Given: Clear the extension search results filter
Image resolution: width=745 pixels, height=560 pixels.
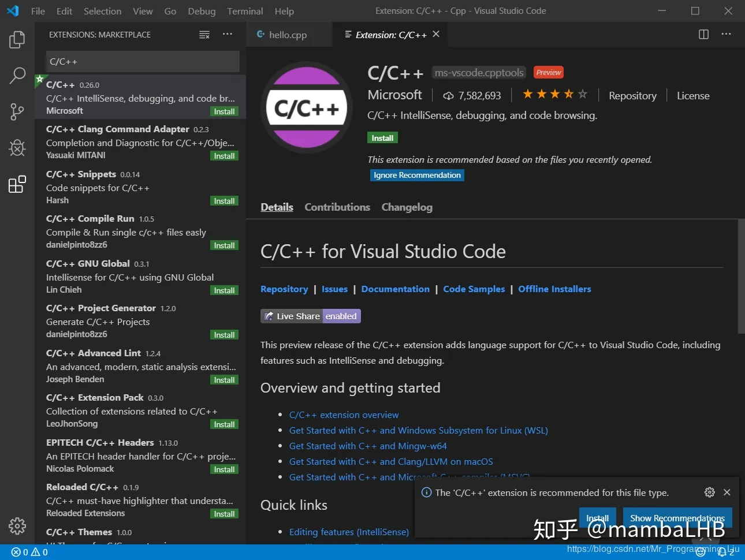Looking at the screenshot, I should [204, 35].
